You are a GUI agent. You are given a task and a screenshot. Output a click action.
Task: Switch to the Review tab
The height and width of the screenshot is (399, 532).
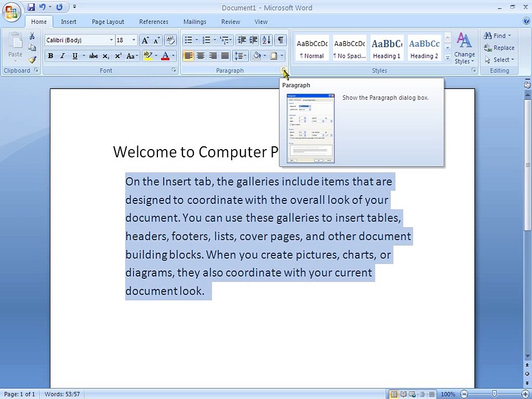231,22
